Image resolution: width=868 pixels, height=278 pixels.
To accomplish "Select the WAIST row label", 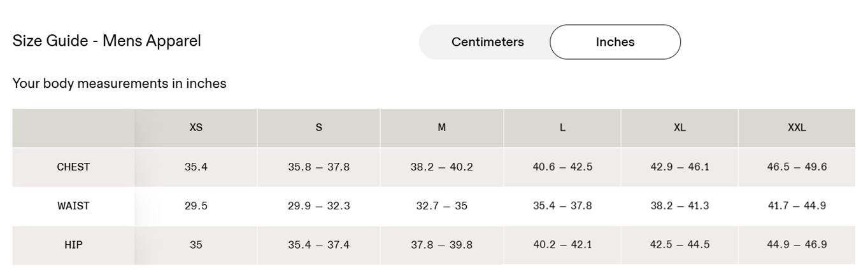I will (73, 206).
